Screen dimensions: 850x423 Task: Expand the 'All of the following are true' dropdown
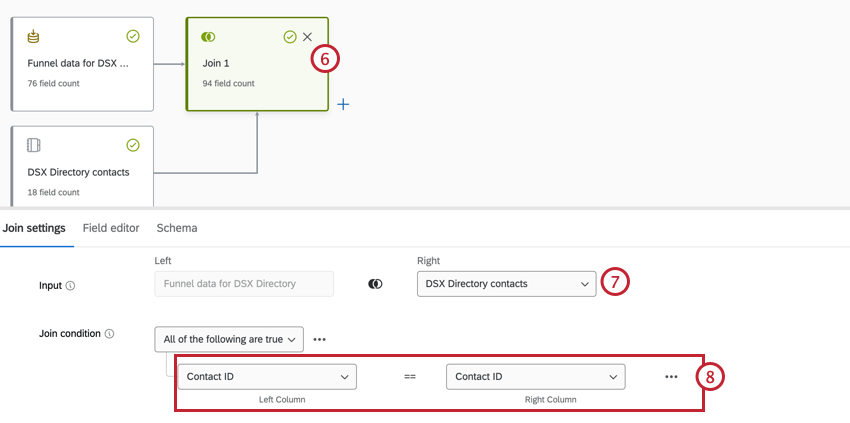229,339
